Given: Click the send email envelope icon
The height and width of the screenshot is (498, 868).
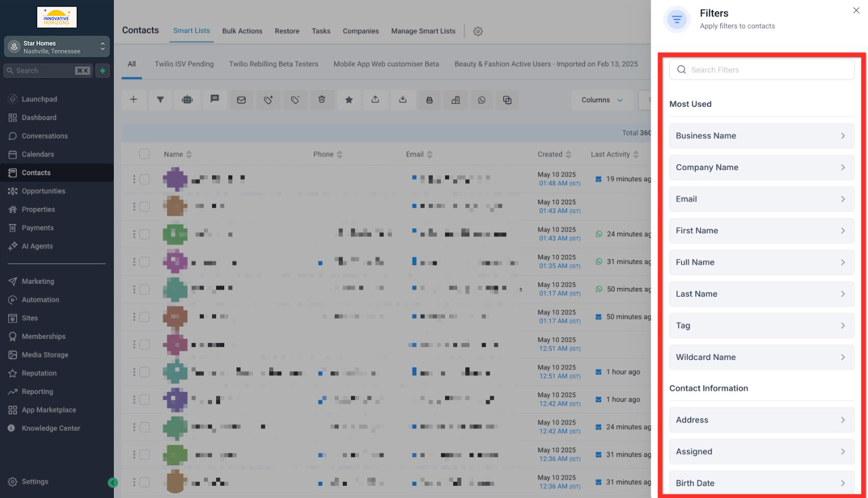Looking at the screenshot, I should (x=241, y=100).
